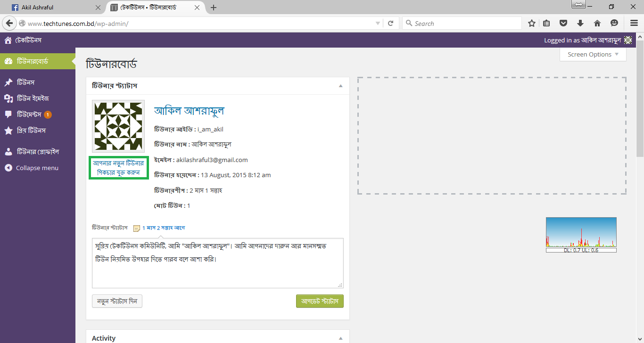
Task: Open the URL history dropdown arrow
Action: point(378,23)
